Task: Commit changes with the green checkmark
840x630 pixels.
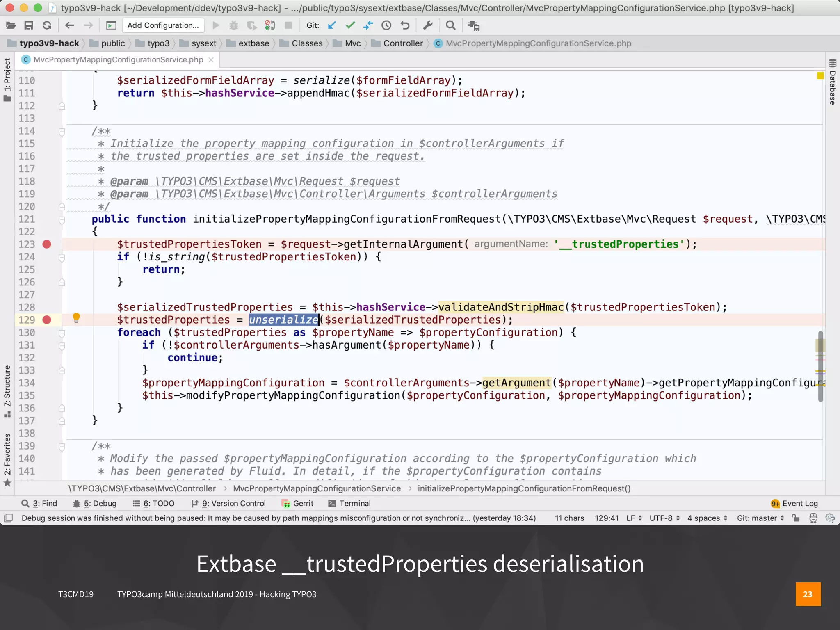Action: click(x=350, y=25)
